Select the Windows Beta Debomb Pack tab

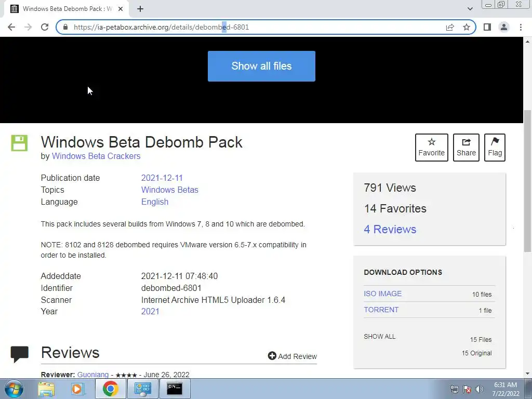67,9
